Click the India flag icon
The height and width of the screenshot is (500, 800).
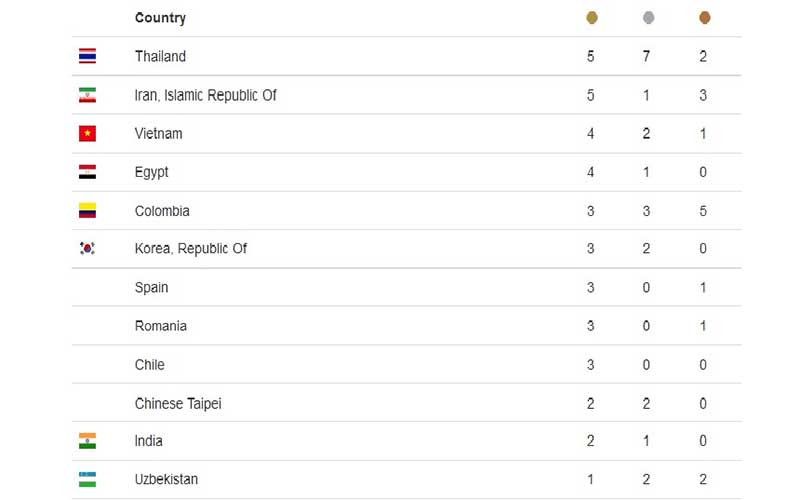(87, 441)
